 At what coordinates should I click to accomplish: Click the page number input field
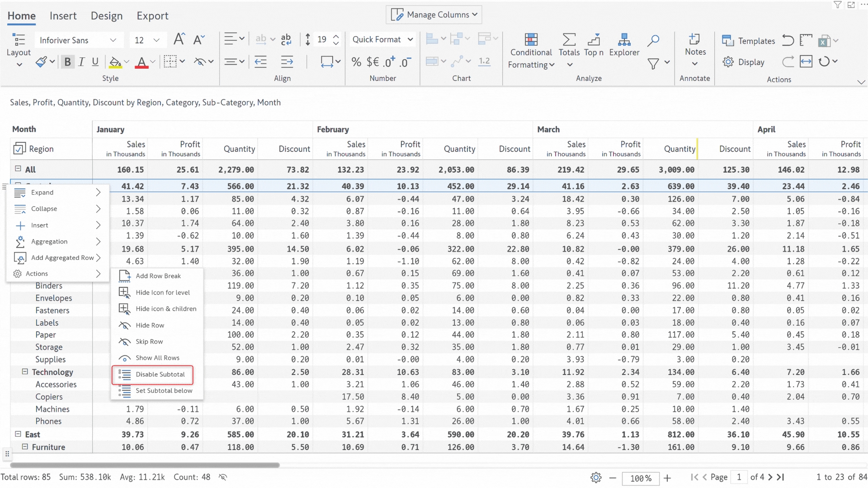pyautogui.click(x=739, y=477)
